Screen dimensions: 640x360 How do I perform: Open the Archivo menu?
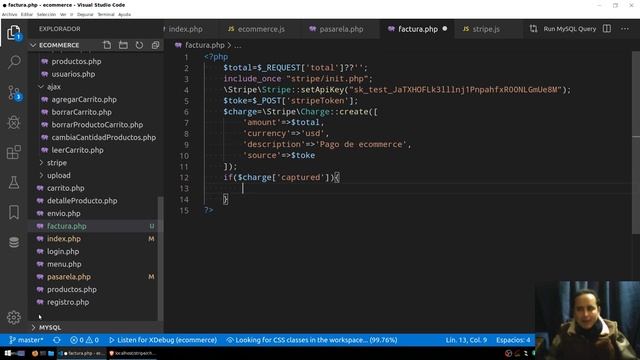pyautogui.click(x=9, y=14)
